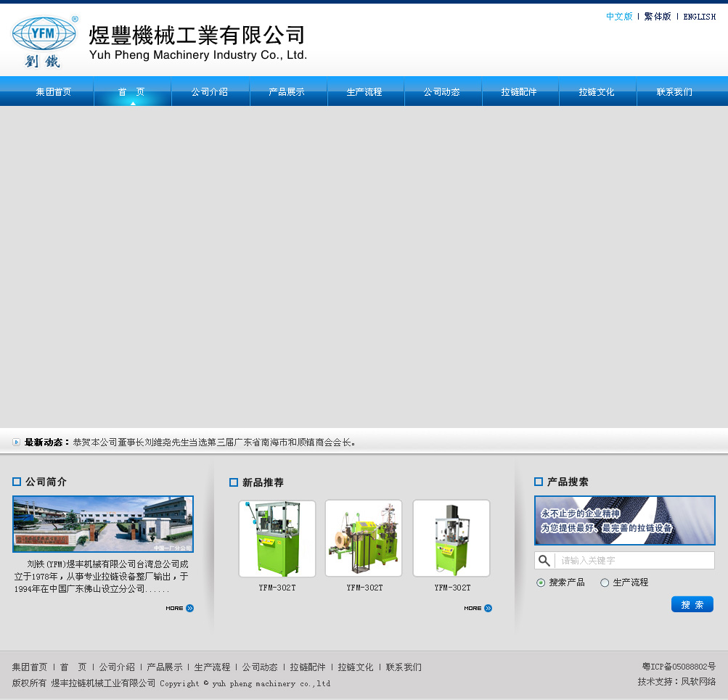Click the zipper banner image under 产品搜索
728x700 pixels.
click(x=624, y=520)
